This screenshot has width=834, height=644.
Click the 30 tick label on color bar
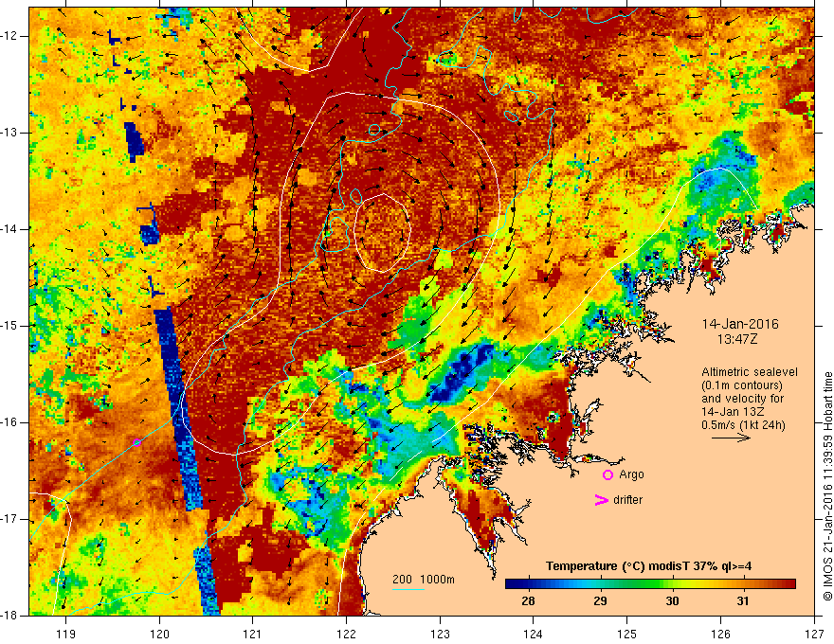[672, 601]
